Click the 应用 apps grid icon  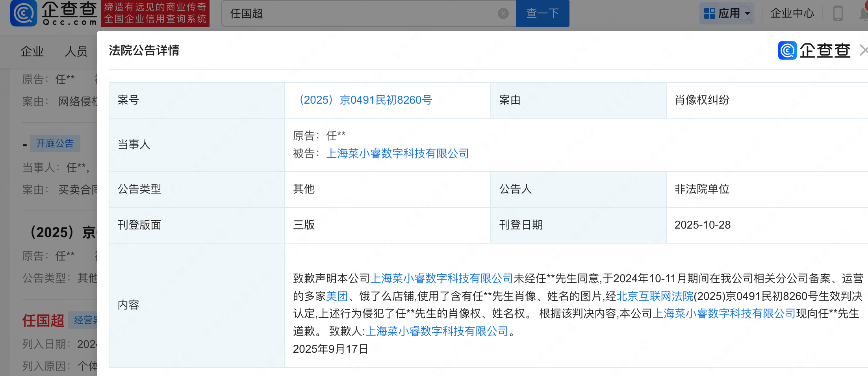pyautogui.click(x=710, y=13)
